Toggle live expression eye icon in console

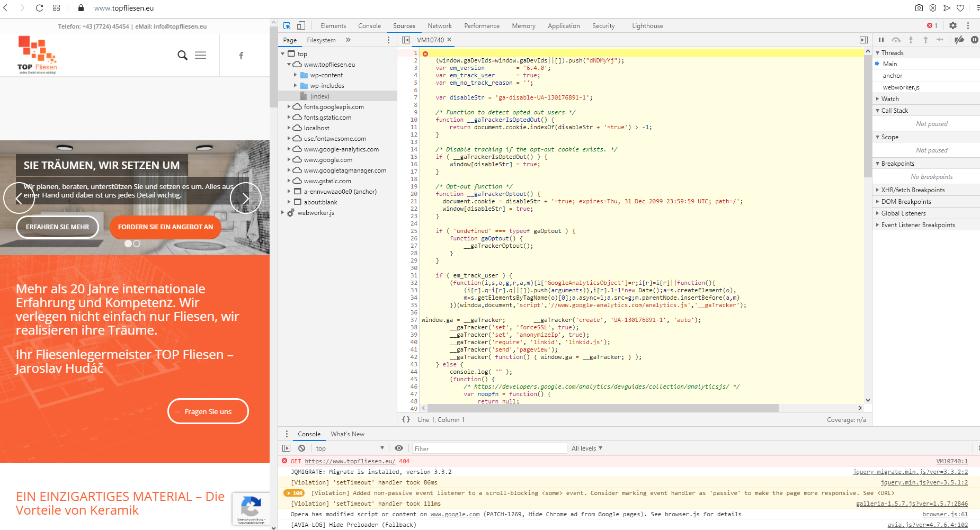[399, 448]
